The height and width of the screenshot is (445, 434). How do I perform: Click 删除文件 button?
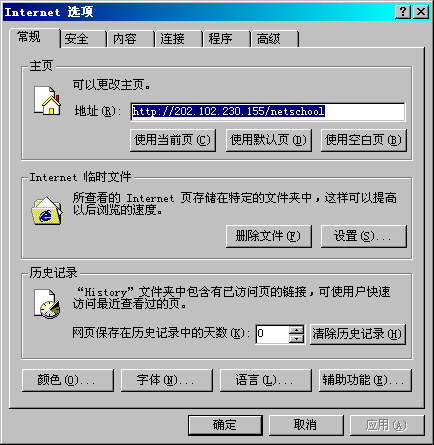tap(269, 236)
